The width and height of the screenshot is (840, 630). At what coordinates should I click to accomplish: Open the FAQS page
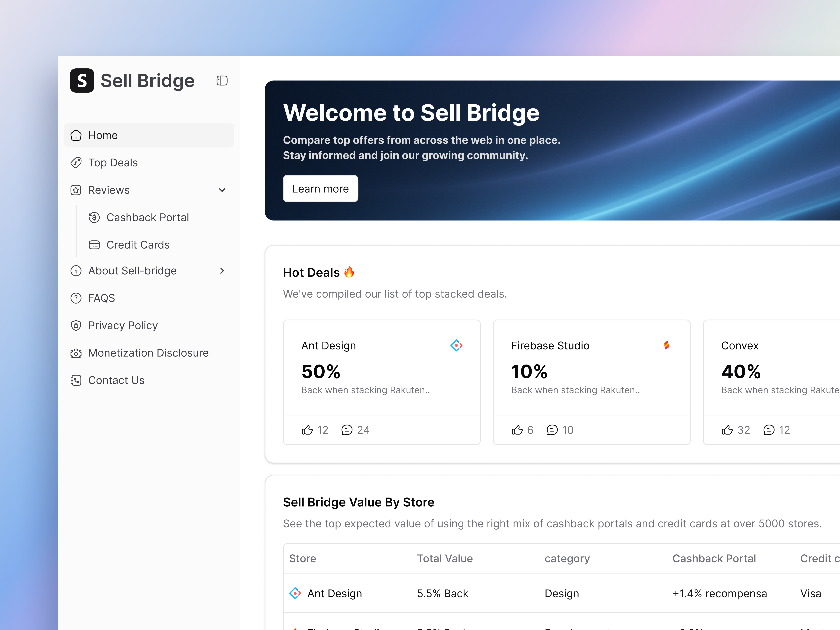click(149, 298)
